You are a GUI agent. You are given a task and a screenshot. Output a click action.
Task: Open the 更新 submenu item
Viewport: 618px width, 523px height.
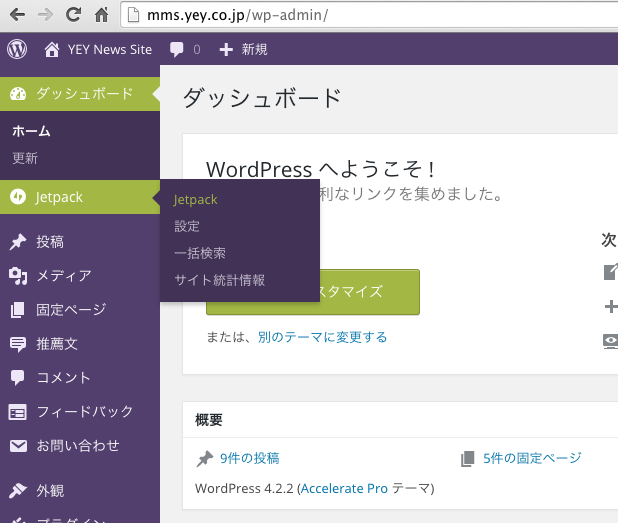[x=25, y=158]
